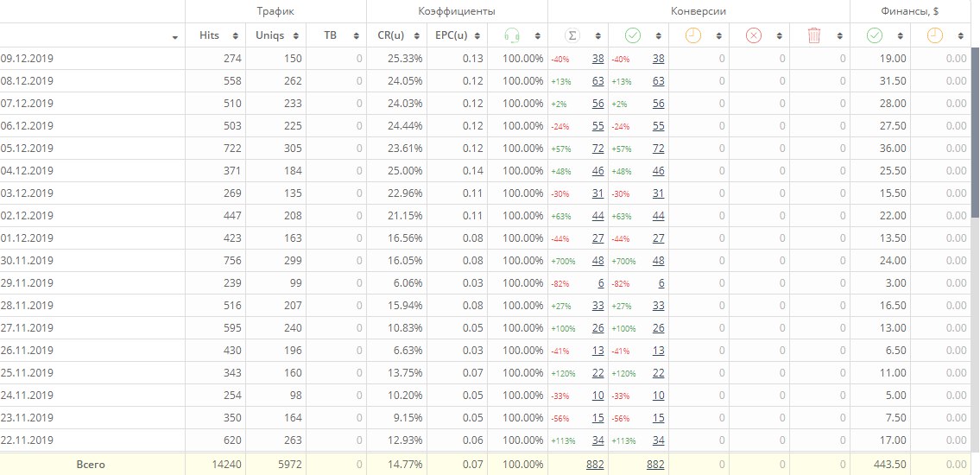Click the Конверсии group header
The width and height of the screenshot is (980, 475).
click(x=699, y=11)
